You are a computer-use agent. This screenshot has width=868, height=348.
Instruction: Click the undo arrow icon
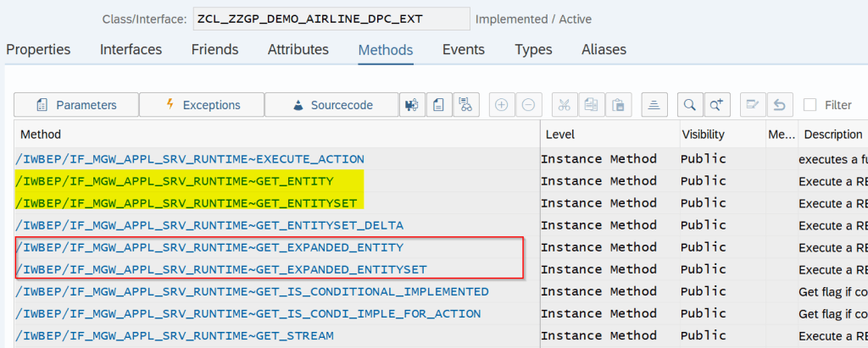pyautogui.click(x=779, y=105)
